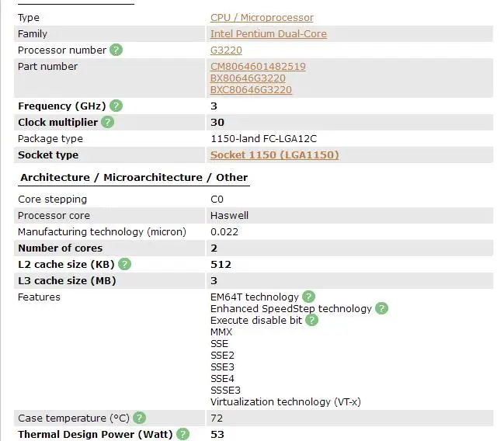Select the MMX feature entry
Screen dimensions: 504x441
[221, 332]
